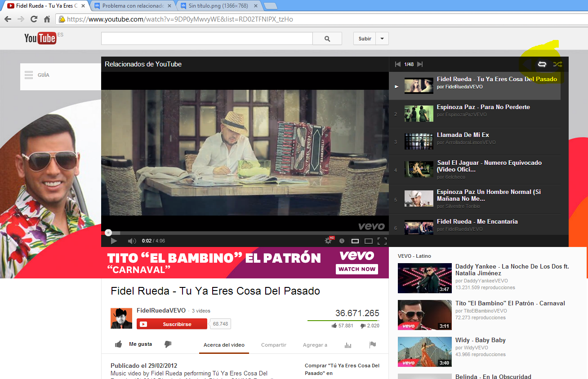The height and width of the screenshot is (379, 588).
Task: Click the YouTube search input field
Action: [x=207, y=39]
